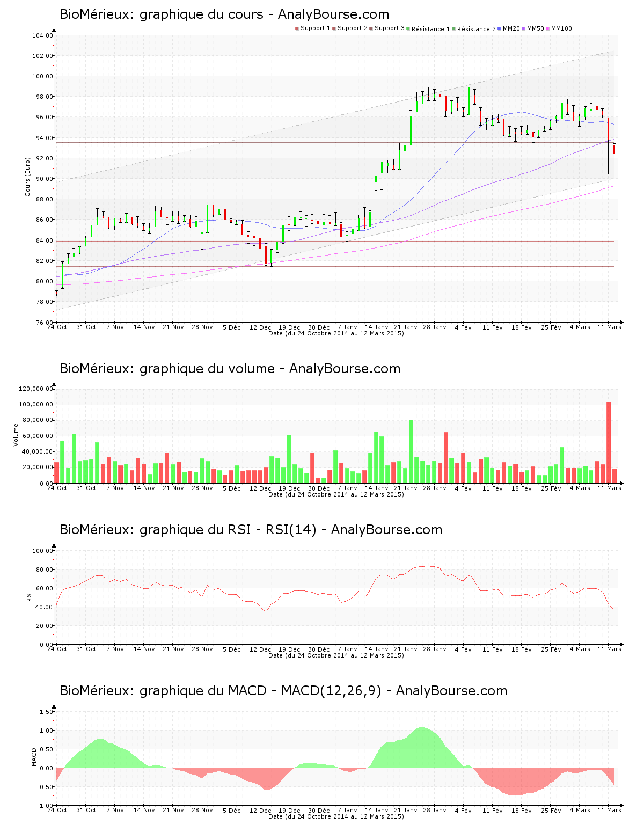Click the tallest red volume bar near 11 Mars
The image size is (644, 832).
tap(609, 442)
